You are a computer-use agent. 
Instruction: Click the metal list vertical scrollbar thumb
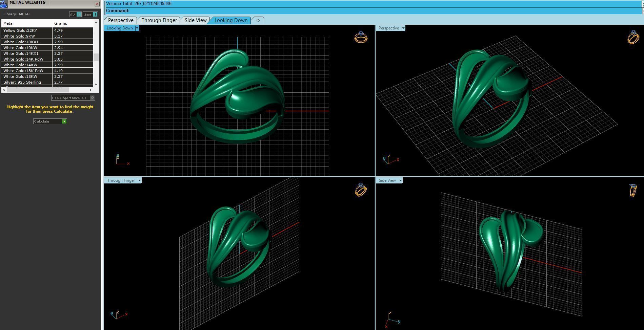pyautogui.click(x=96, y=57)
